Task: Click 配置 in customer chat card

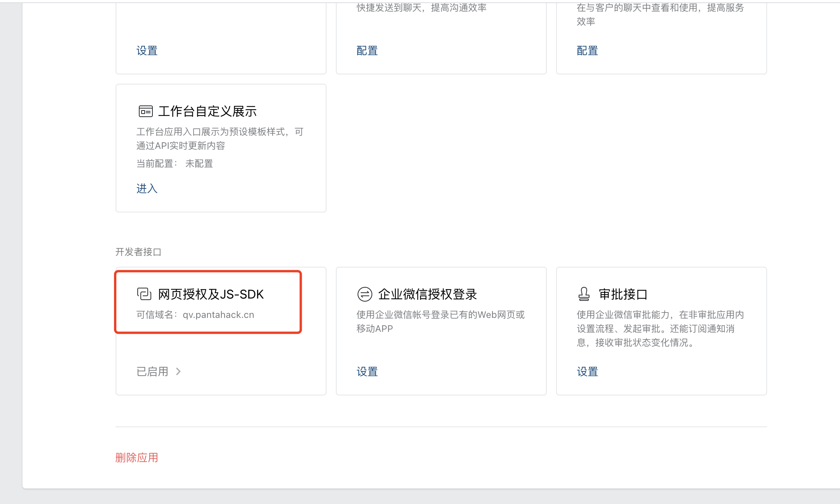Action: click(x=588, y=50)
